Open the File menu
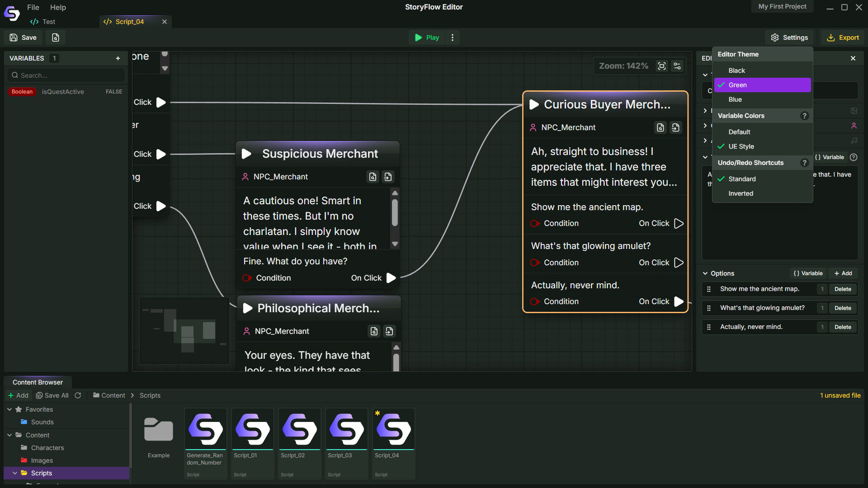Image resolution: width=868 pixels, height=488 pixels. click(x=33, y=7)
